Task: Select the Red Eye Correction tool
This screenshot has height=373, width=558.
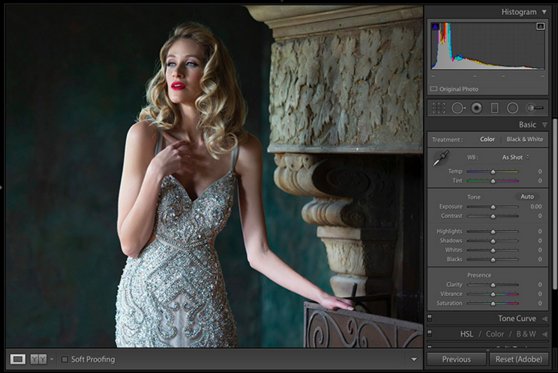Action: (477, 108)
